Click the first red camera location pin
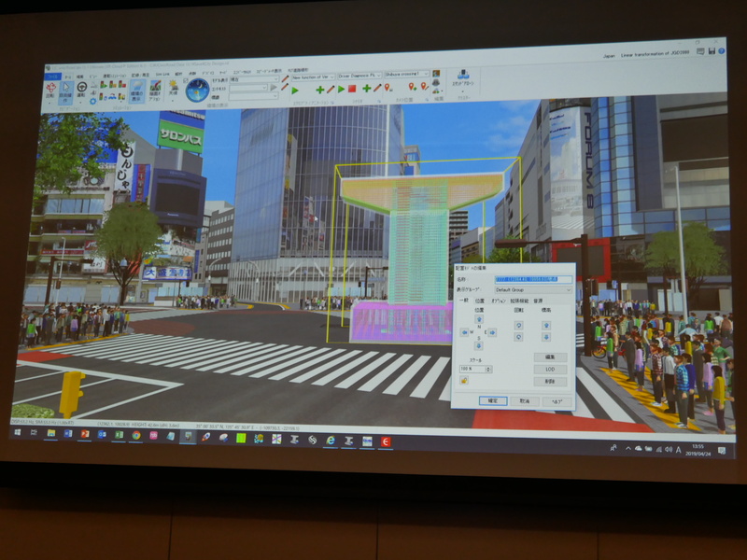 pos(388,88)
